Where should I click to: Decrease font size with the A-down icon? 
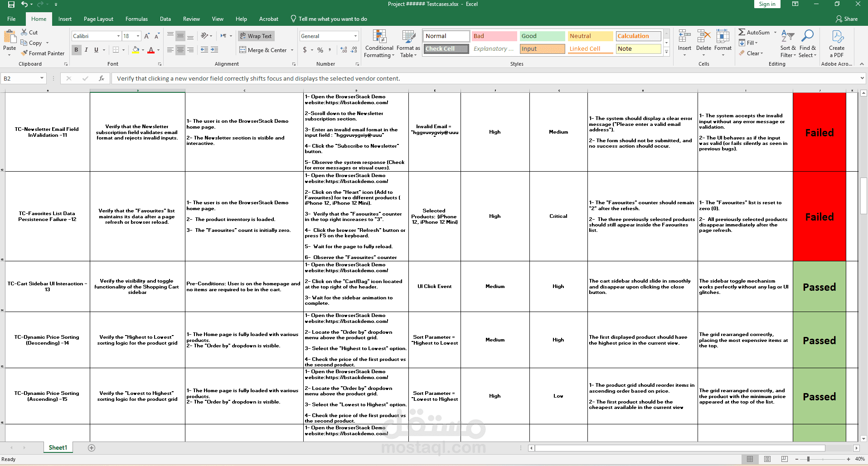tap(157, 36)
